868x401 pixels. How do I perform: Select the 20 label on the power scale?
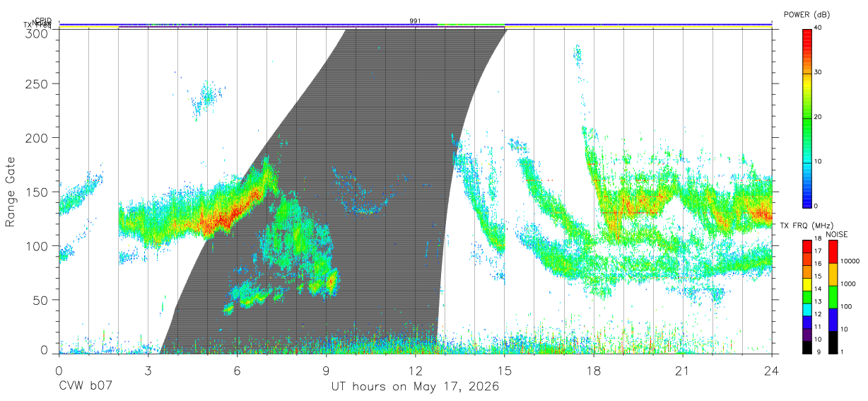click(x=818, y=117)
